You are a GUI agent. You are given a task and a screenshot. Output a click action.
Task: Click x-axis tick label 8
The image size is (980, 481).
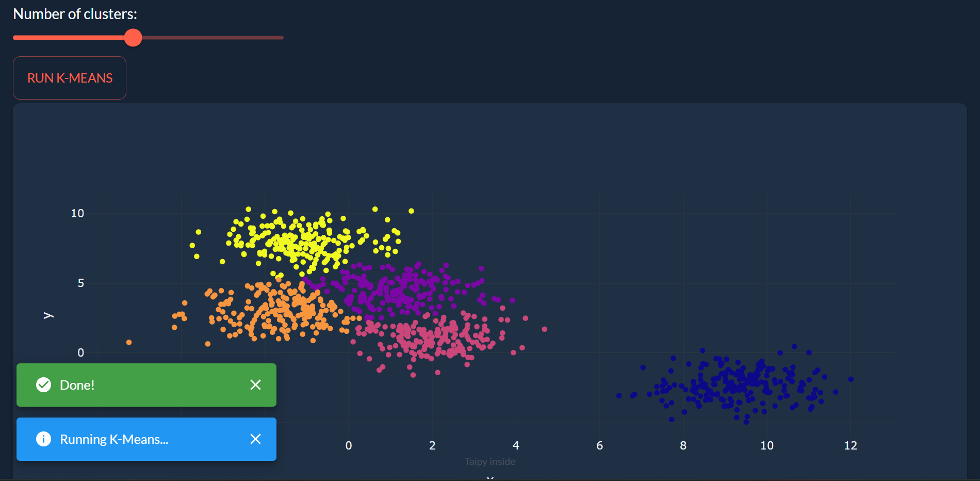click(x=683, y=445)
